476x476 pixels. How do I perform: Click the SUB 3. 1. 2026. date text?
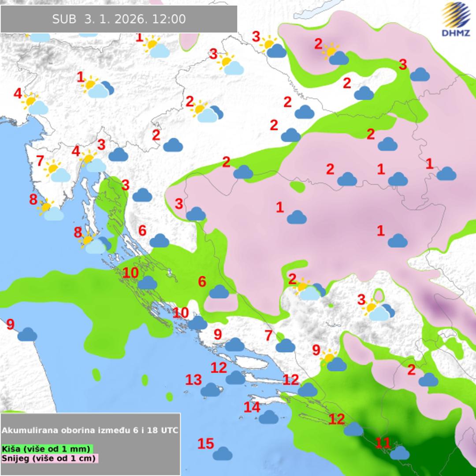click(x=100, y=19)
